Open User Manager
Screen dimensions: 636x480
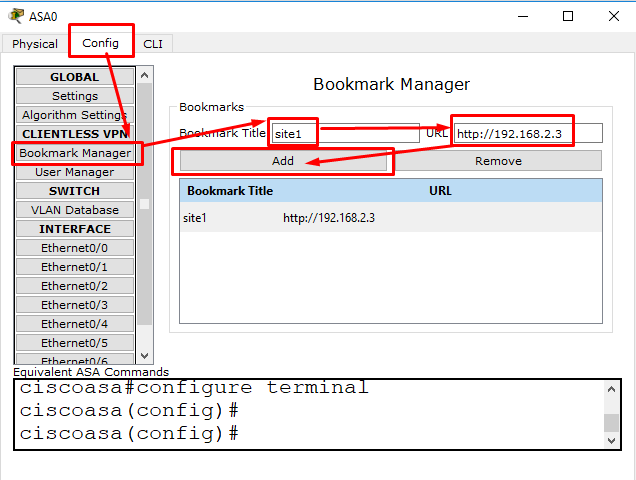coord(75,172)
